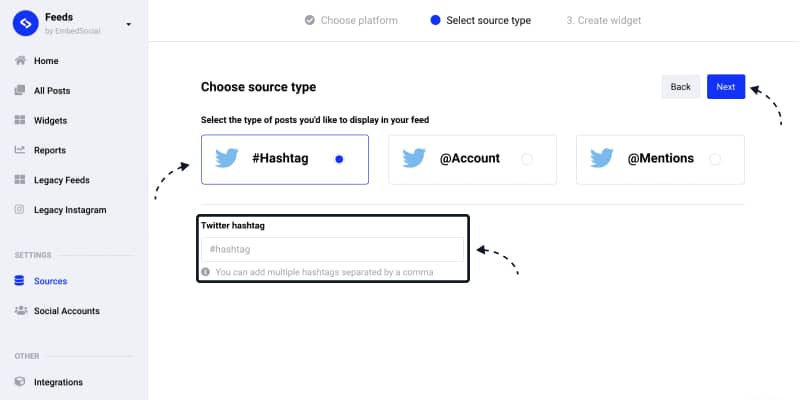Open the Create widget step
Screen dimensions: 800x400
(604, 20)
